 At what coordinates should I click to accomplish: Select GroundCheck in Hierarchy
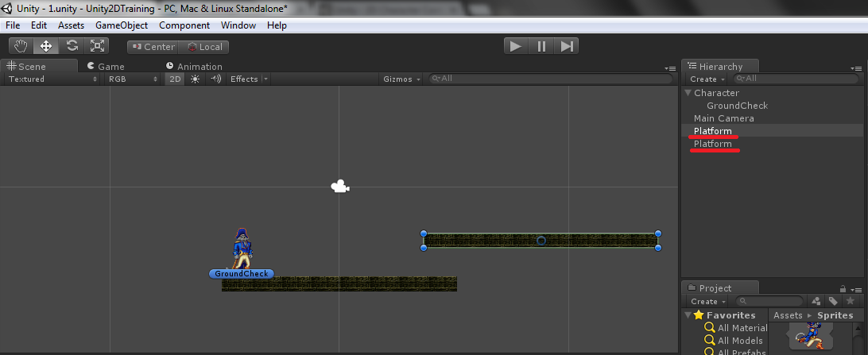click(x=738, y=106)
